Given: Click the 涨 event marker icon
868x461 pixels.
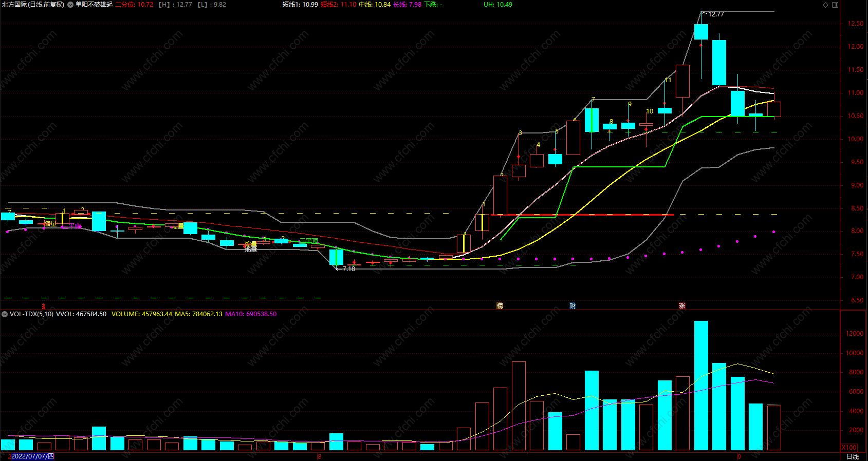Looking at the screenshot, I should click(682, 306).
